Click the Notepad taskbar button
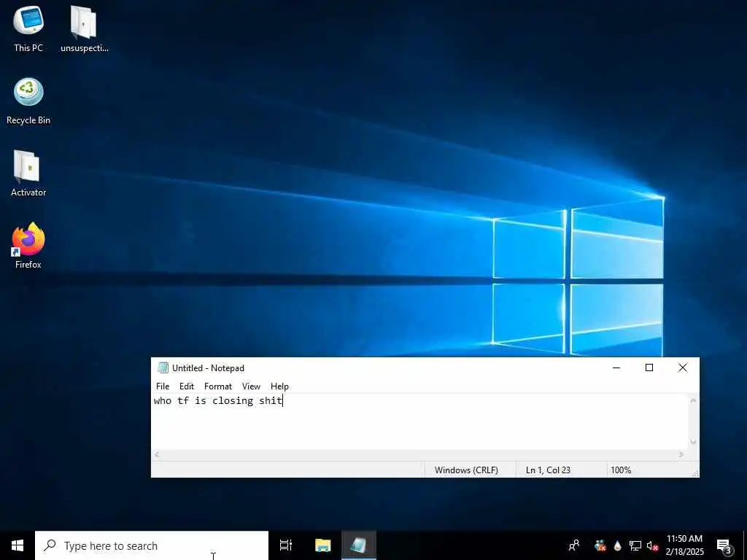Image resolution: width=747 pixels, height=560 pixels. point(359,545)
